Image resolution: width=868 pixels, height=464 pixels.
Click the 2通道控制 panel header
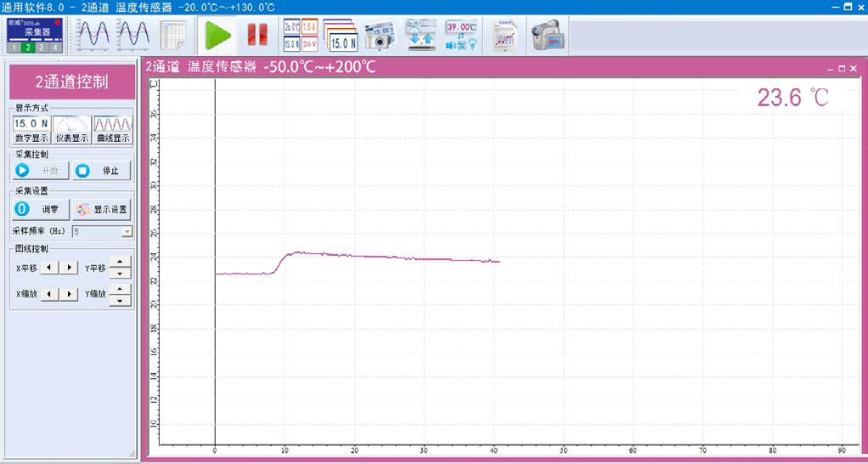pos(72,82)
